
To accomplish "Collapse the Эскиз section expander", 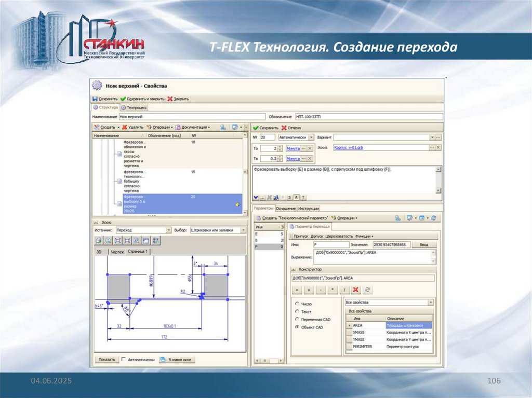I will pyautogui.click(x=96, y=223).
